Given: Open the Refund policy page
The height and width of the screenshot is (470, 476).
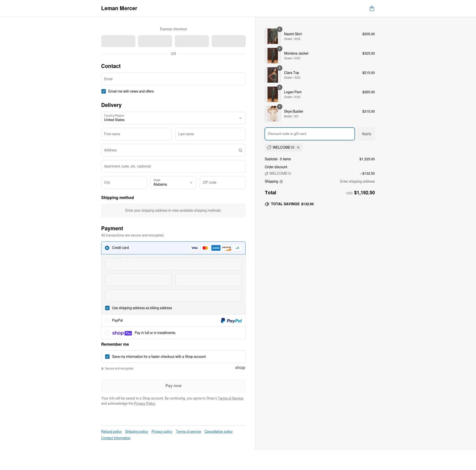Looking at the screenshot, I should [111, 431].
